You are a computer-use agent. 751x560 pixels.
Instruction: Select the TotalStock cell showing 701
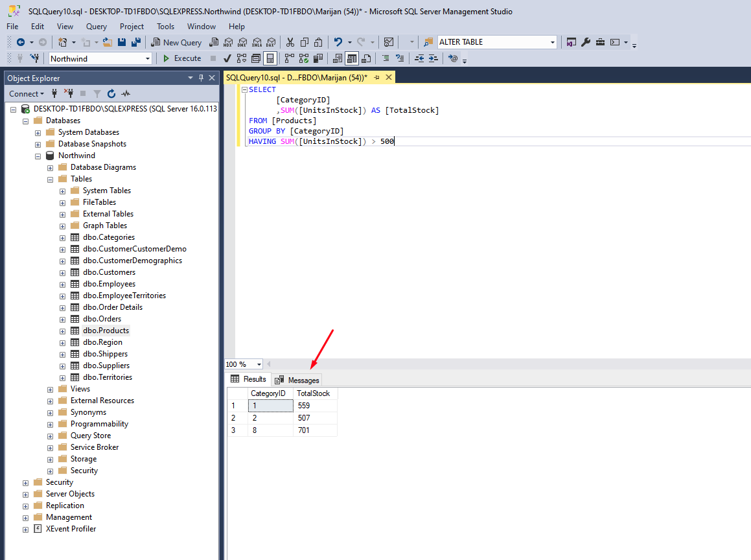coord(315,430)
